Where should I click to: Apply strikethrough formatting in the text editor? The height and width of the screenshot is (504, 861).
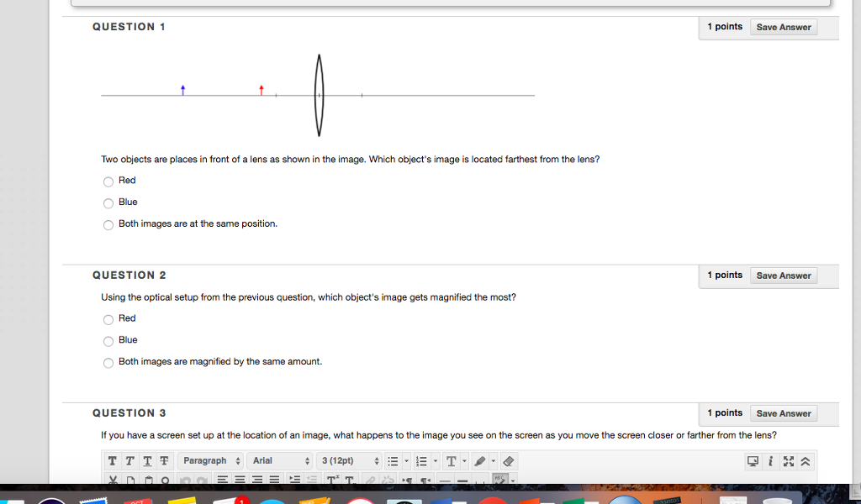[164, 460]
